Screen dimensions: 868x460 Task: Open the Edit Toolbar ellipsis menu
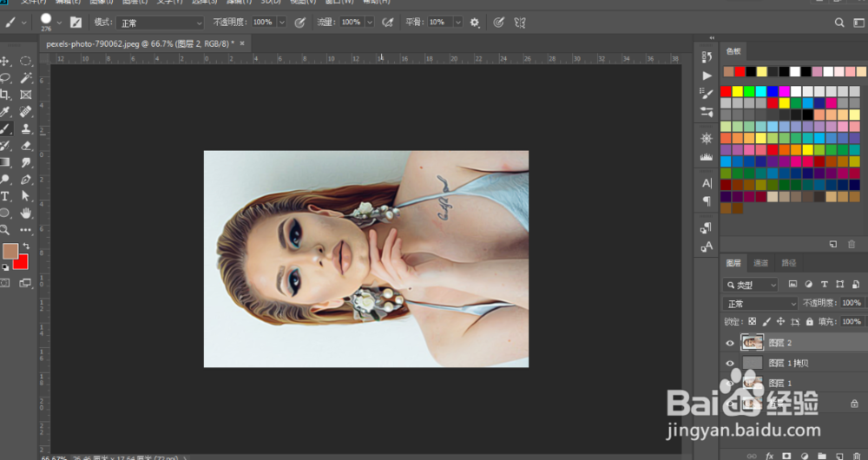25,230
